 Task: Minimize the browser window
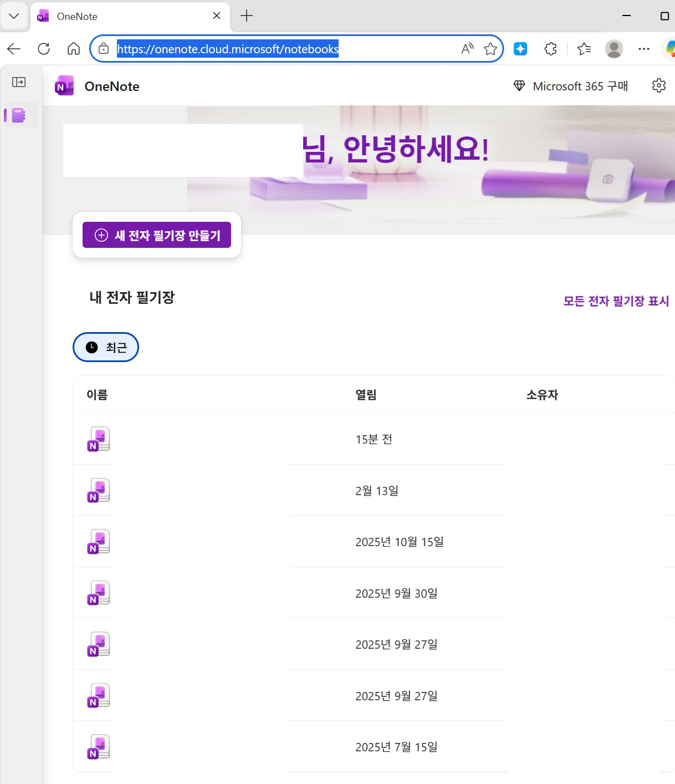[x=627, y=16]
